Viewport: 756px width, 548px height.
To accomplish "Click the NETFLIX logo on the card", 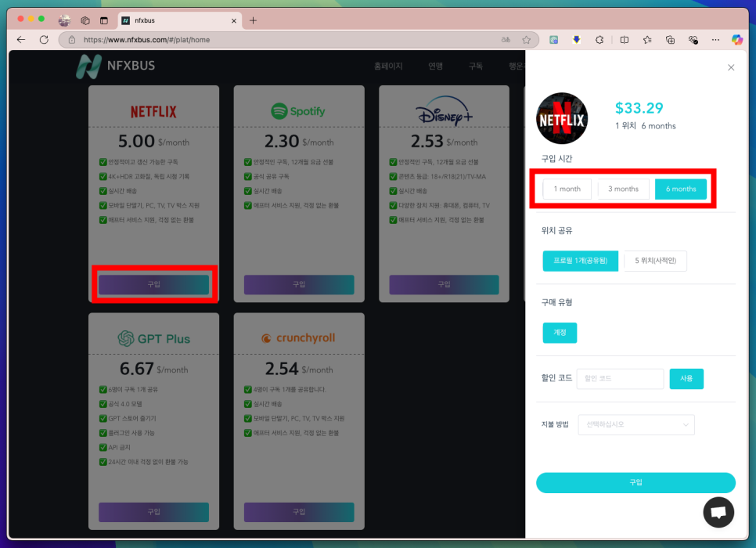I will click(154, 112).
